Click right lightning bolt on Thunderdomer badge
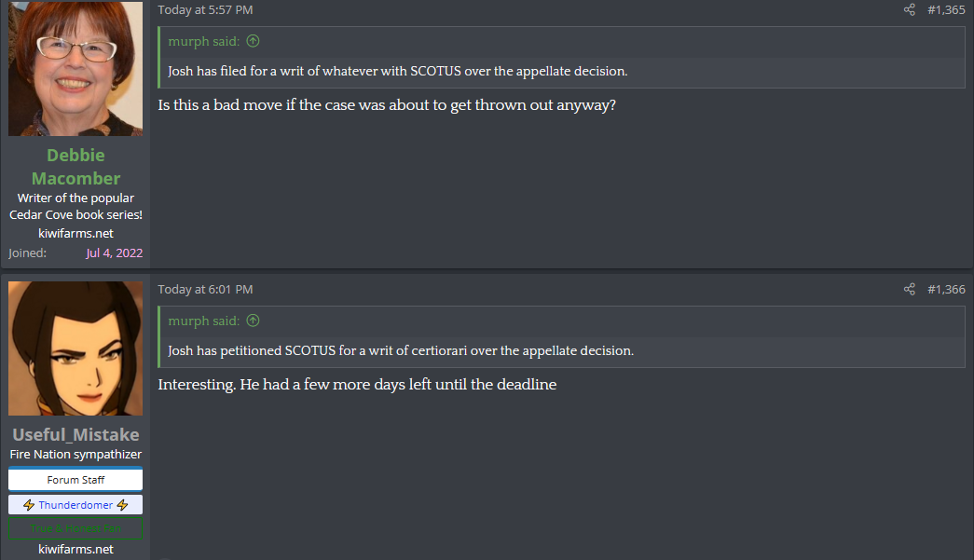This screenshot has width=974, height=560. 122,505
